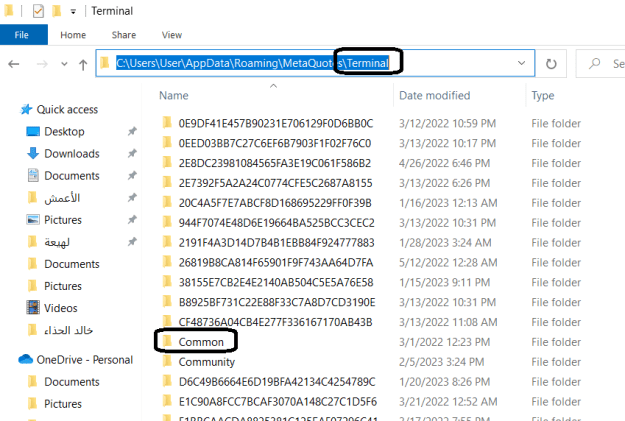This screenshot has height=421, width=625.
Task: Select Quick access in navigation pane
Action: [67, 110]
